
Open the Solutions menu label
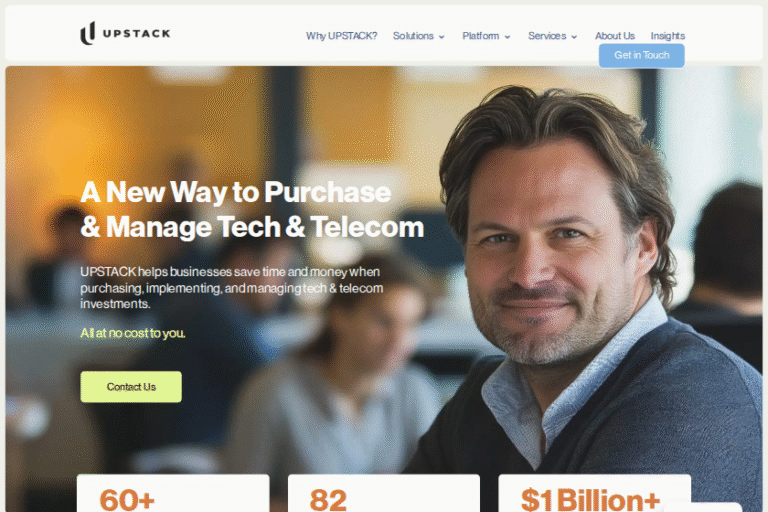[413, 36]
